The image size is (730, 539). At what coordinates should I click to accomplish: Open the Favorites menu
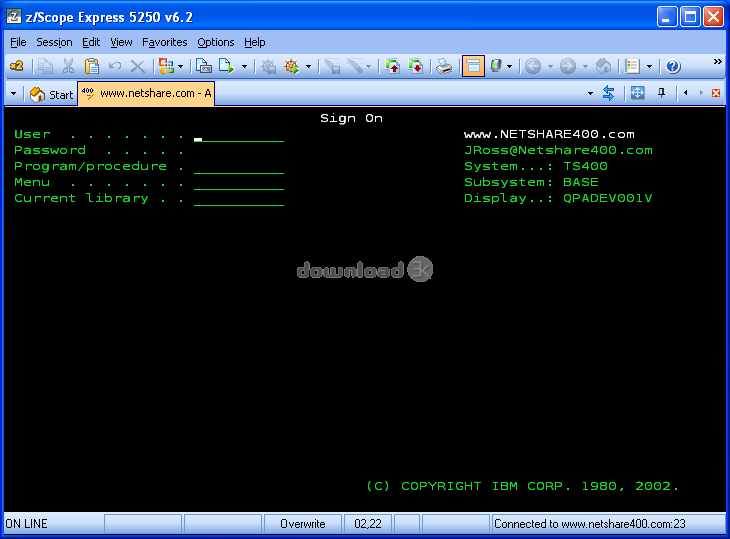pos(164,42)
